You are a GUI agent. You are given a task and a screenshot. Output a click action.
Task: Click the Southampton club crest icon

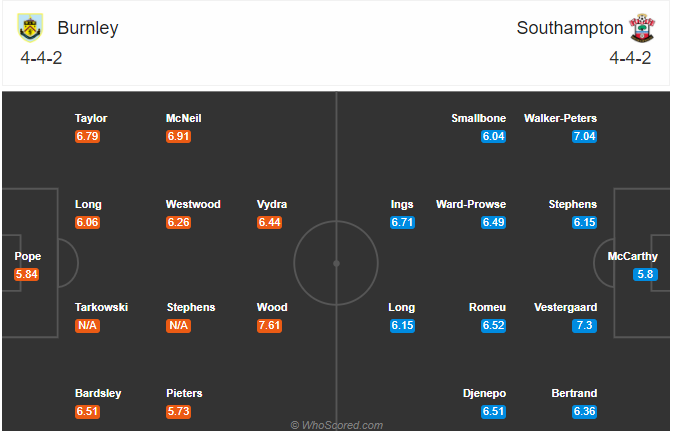click(642, 28)
